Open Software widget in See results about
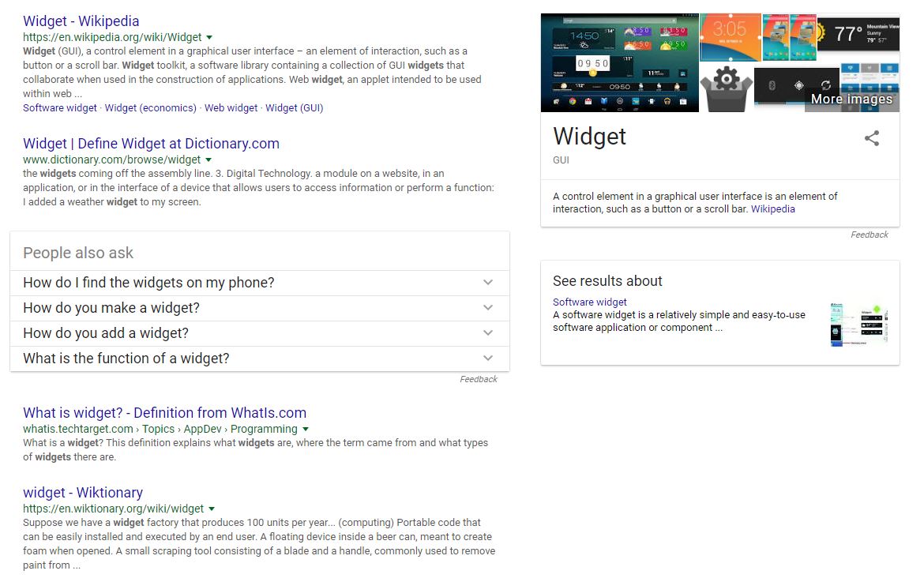Image resolution: width=924 pixels, height=582 pixels. [589, 302]
